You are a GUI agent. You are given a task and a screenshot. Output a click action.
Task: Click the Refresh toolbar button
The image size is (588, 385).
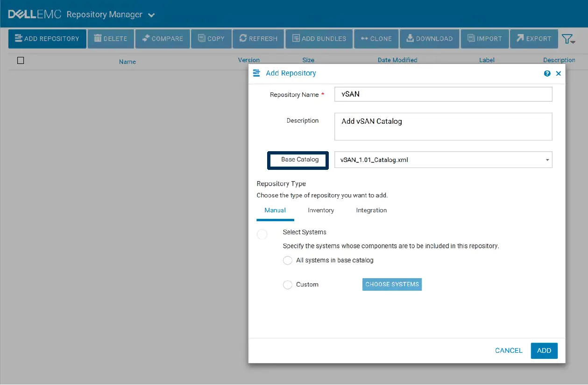[x=258, y=39]
